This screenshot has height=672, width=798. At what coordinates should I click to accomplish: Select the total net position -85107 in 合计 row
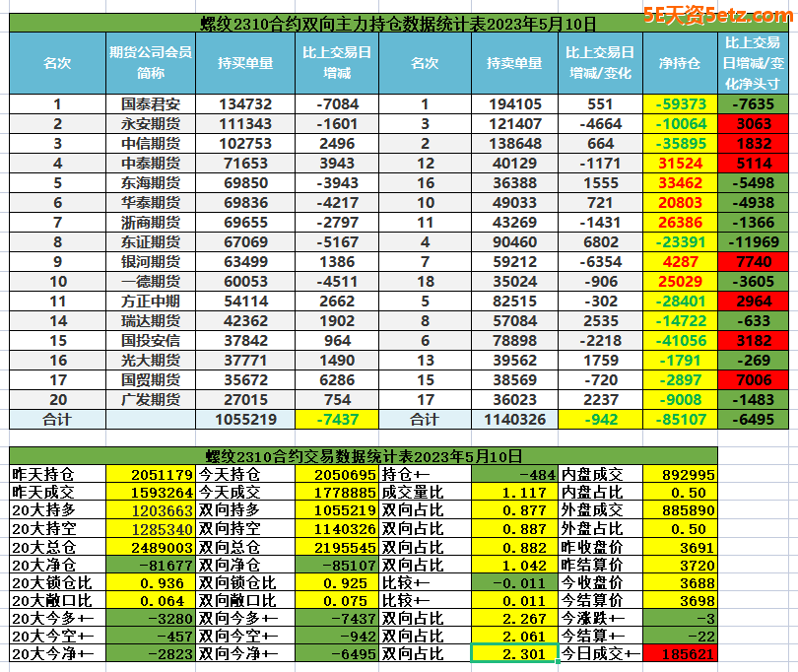point(681,420)
